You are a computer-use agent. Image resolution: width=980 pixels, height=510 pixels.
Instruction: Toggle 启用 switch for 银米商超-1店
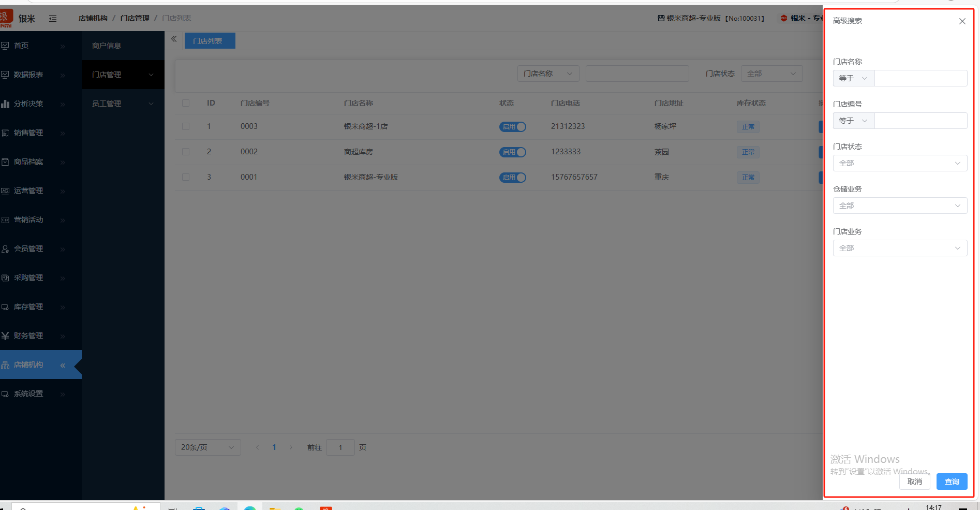click(x=512, y=127)
